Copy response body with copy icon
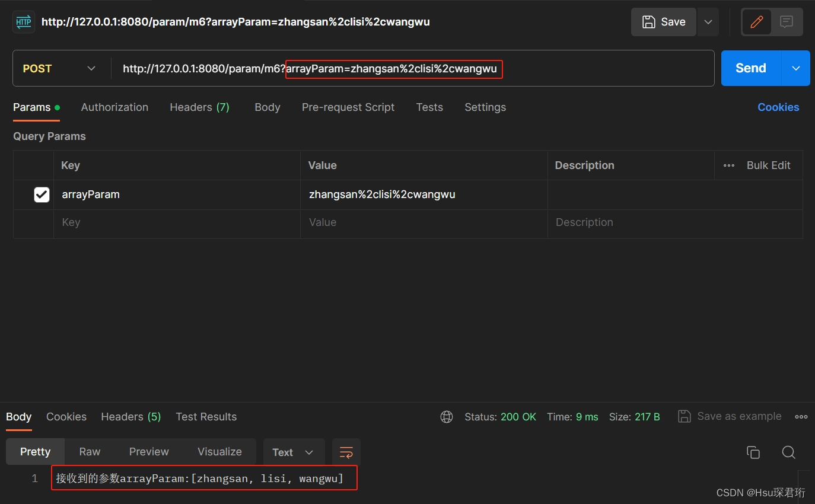The width and height of the screenshot is (815, 504). (x=753, y=452)
